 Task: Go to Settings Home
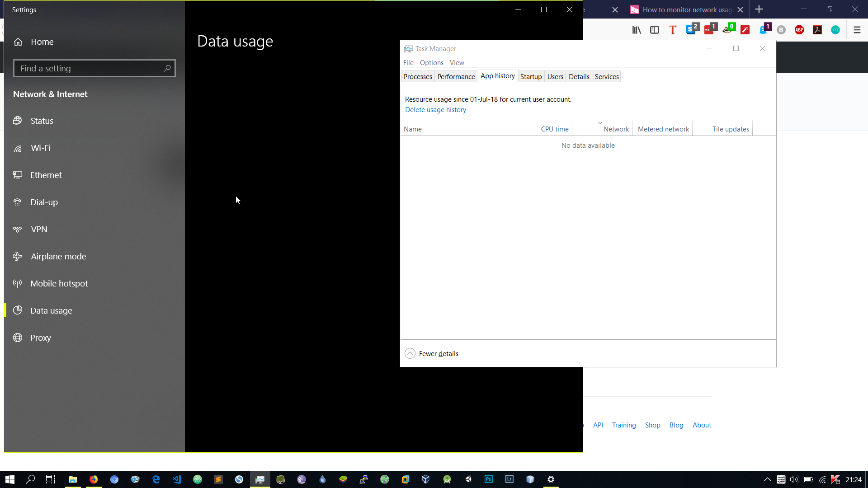point(42,42)
